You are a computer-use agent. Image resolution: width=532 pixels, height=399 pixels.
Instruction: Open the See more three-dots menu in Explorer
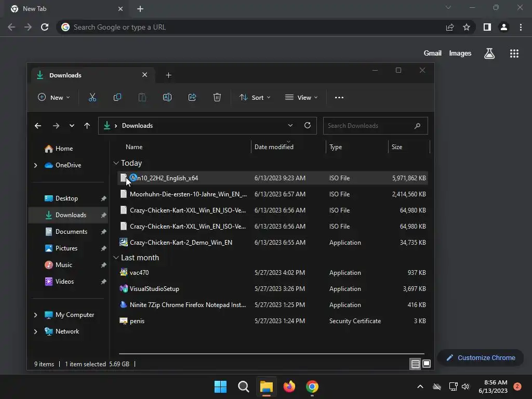tap(339, 97)
